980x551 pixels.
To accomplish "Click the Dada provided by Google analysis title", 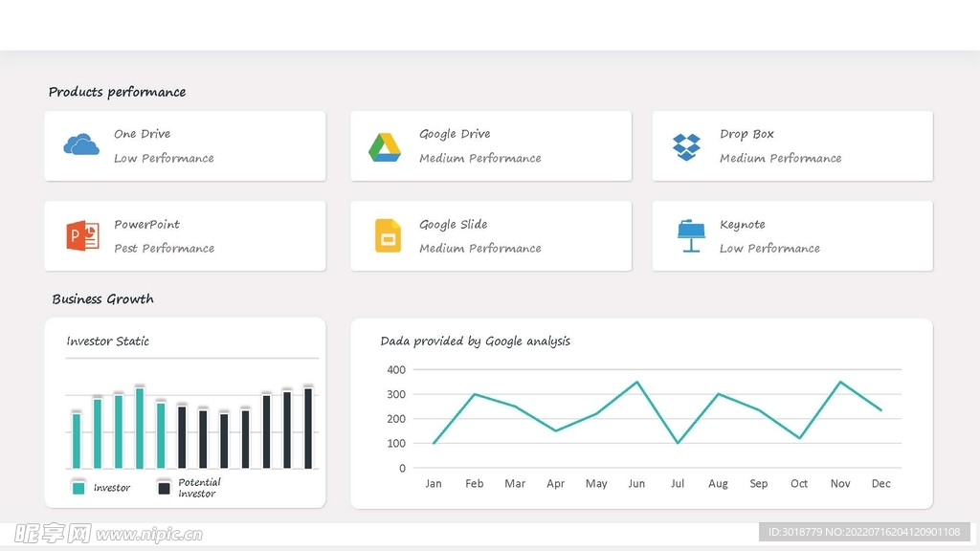I will coord(475,342).
